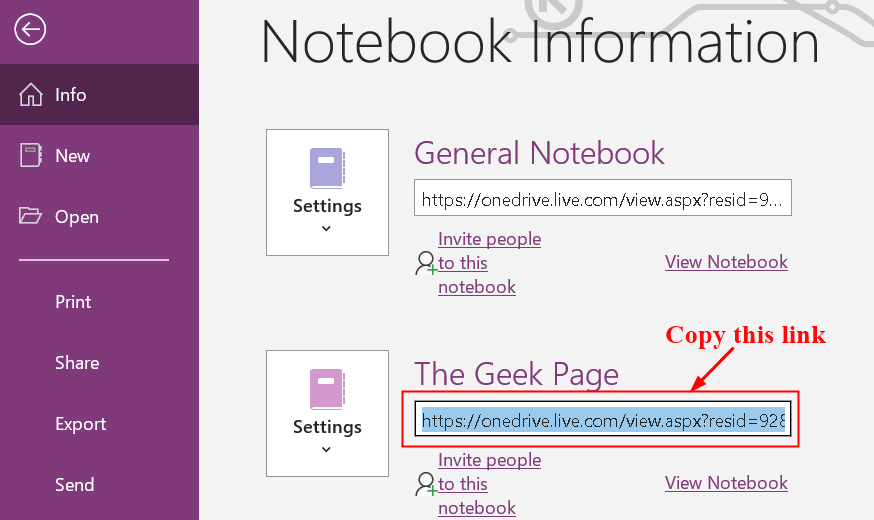Click the Open folder icon
The height and width of the screenshot is (520, 874).
coord(30,216)
